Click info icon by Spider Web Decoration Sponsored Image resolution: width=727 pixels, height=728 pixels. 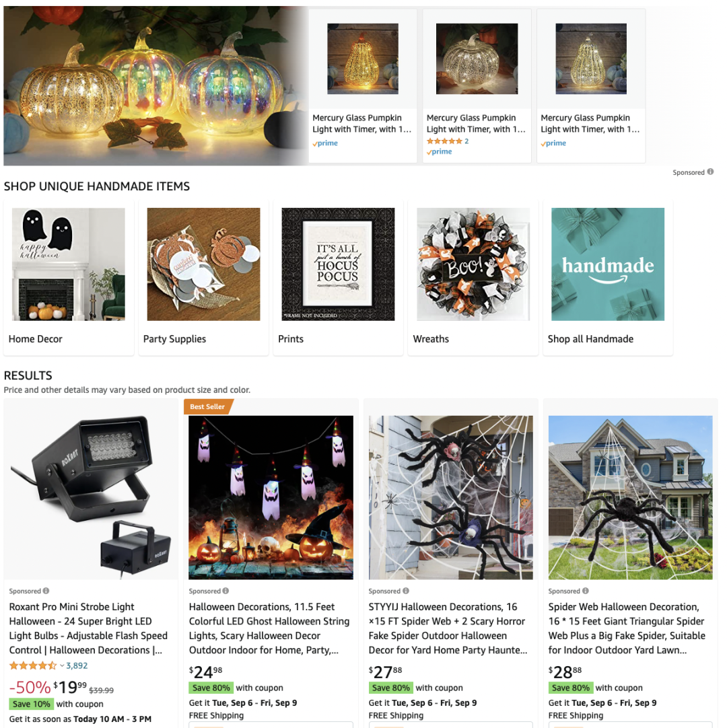pos(586,591)
